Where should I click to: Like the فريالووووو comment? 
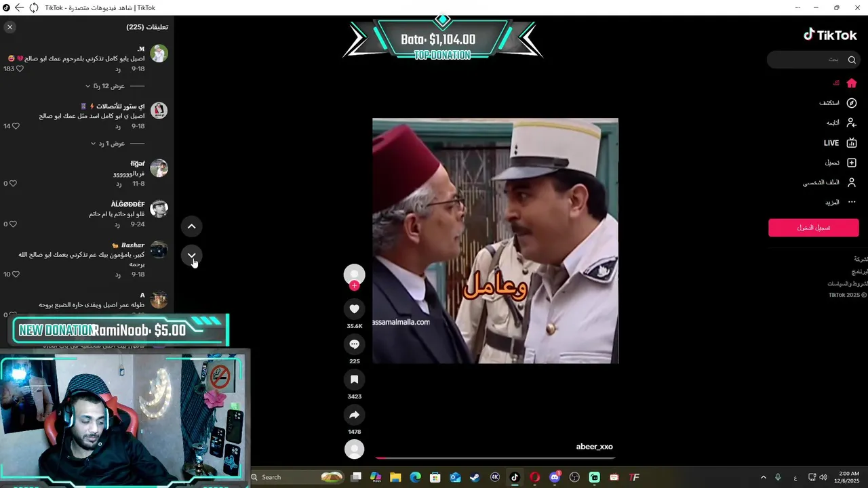pyautogui.click(x=13, y=184)
